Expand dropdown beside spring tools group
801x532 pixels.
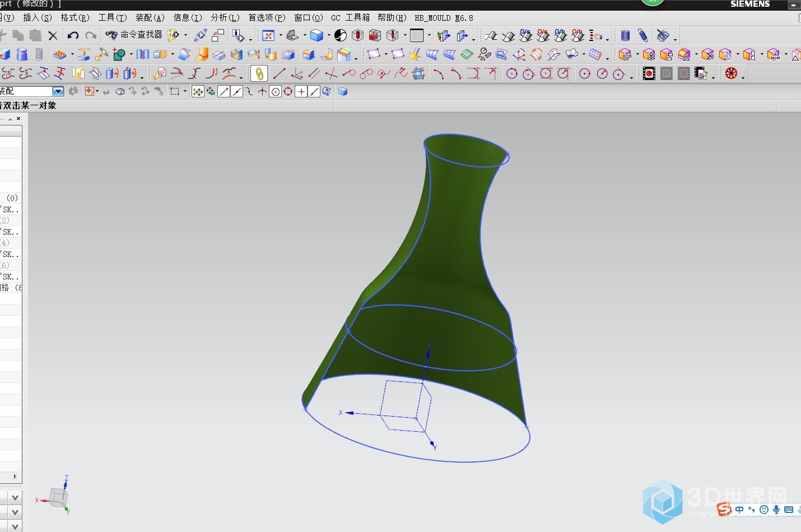(x=675, y=39)
